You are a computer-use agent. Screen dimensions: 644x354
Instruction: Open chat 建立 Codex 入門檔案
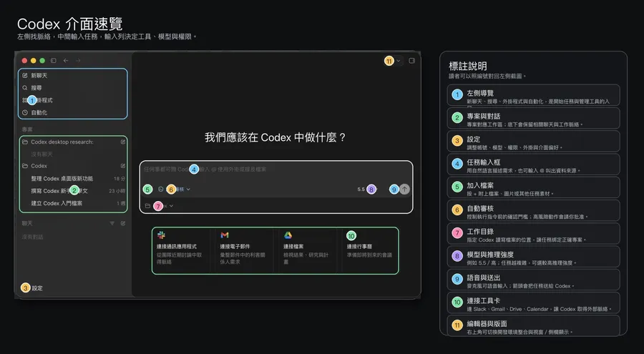pyautogui.click(x=57, y=203)
